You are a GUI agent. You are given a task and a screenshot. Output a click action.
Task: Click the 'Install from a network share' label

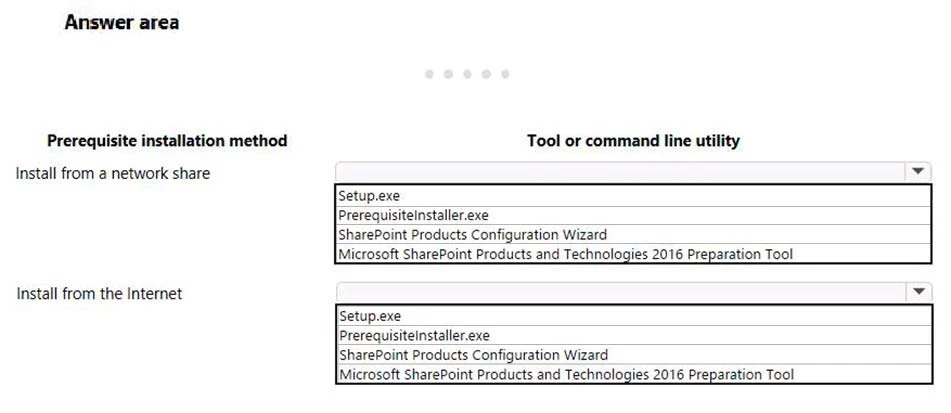pos(113,173)
